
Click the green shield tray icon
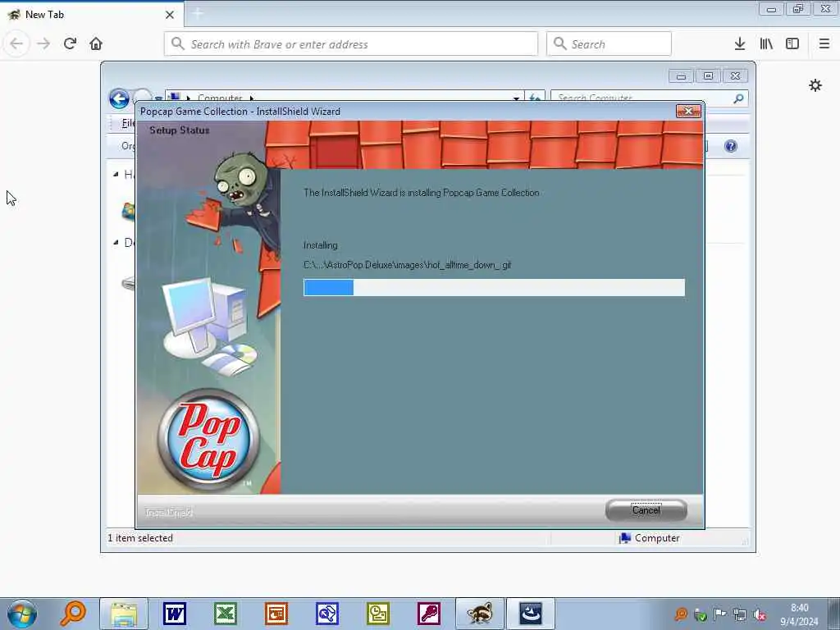coord(701,614)
